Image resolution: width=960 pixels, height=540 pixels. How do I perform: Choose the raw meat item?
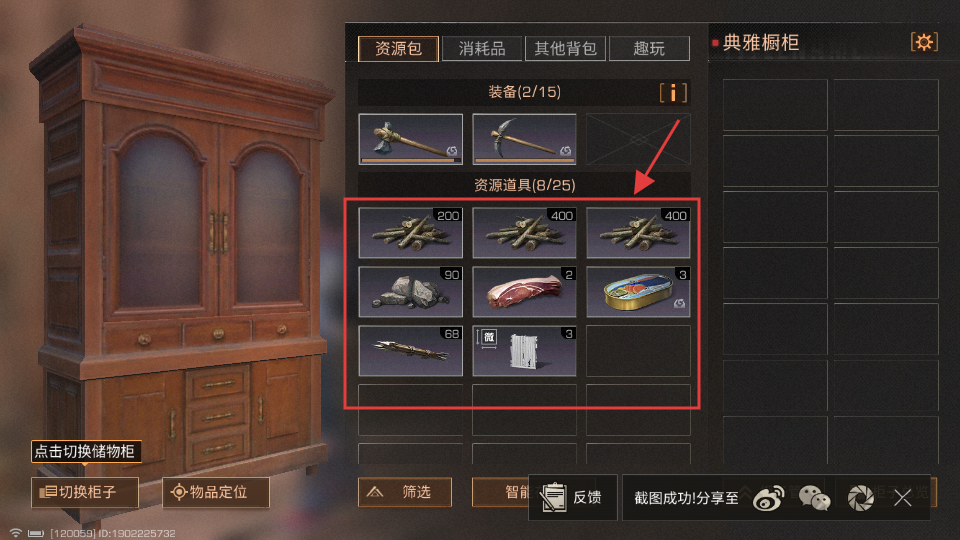pyautogui.click(x=524, y=291)
